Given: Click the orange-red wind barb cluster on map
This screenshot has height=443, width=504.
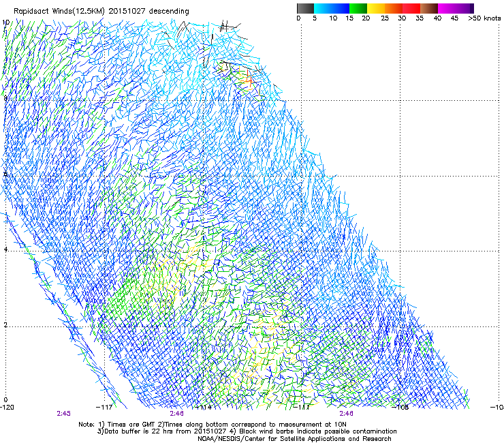Looking at the screenshot, I should click(x=249, y=80).
